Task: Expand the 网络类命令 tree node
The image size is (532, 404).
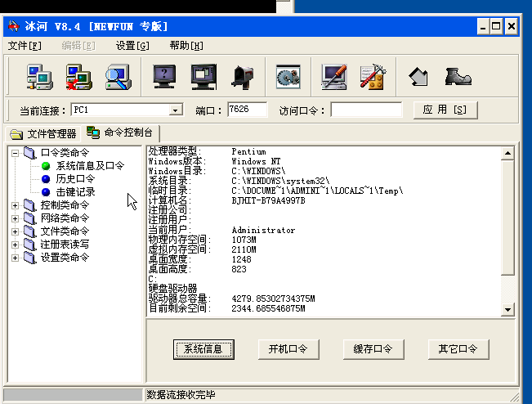Action: coord(15,218)
